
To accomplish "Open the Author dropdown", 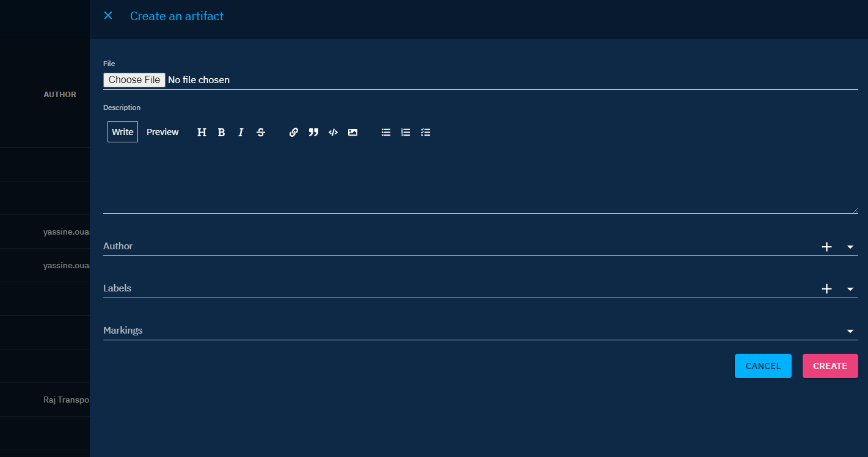I will point(850,246).
